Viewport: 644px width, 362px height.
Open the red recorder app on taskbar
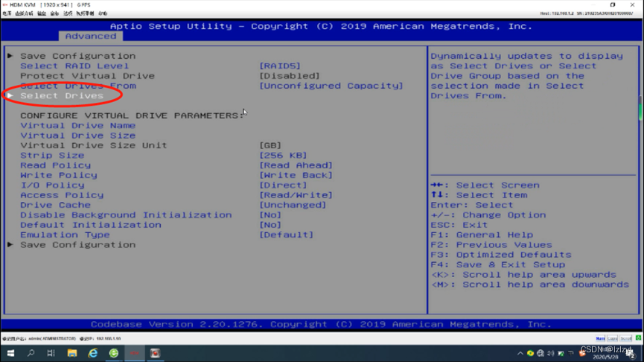click(x=156, y=353)
